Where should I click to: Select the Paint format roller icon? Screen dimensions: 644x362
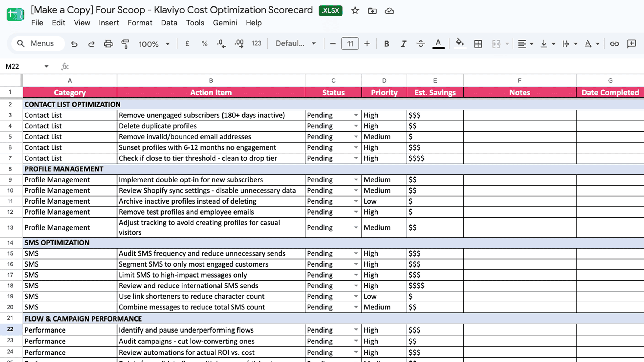[x=125, y=44]
